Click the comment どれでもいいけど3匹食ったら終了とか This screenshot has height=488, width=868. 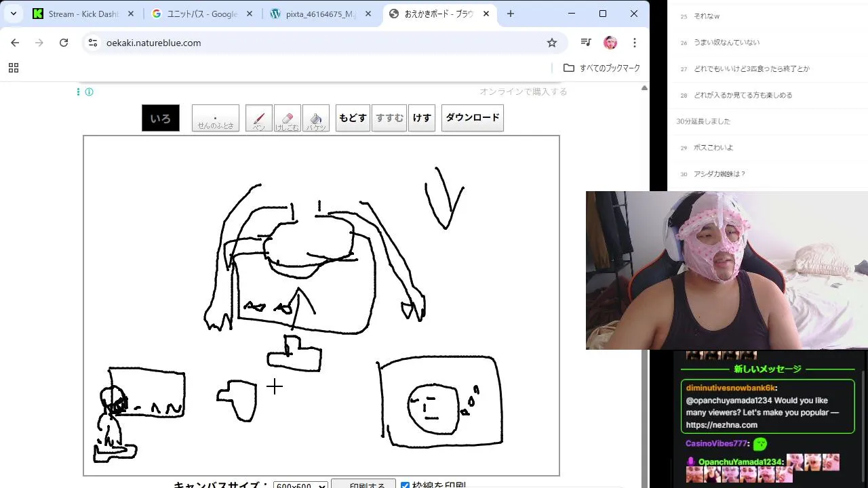(x=751, y=68)
